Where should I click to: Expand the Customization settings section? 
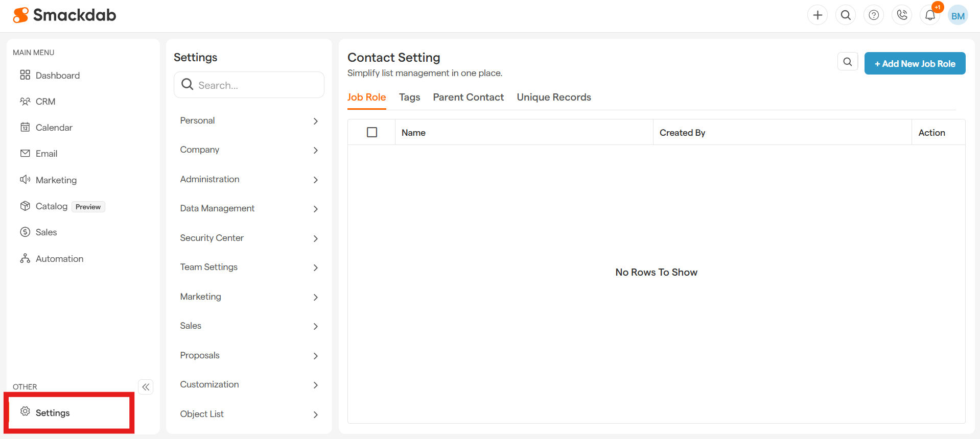pos(249,384)
